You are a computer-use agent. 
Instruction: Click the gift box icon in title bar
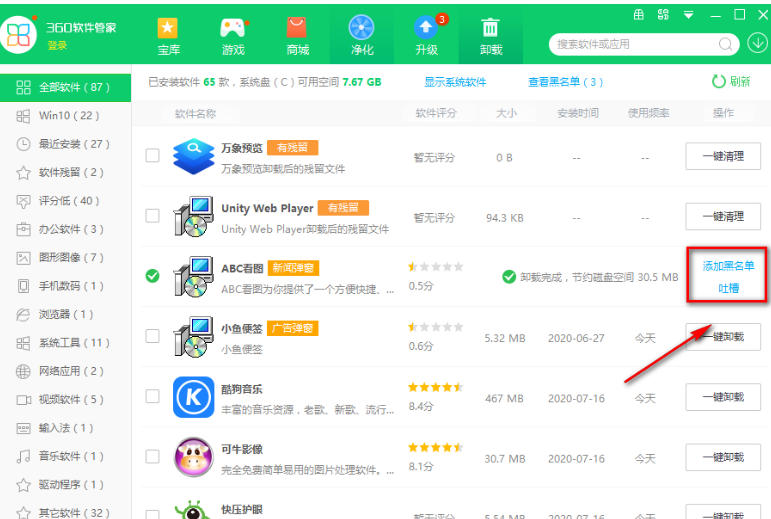pyautogui.click(x=638, y=15)
